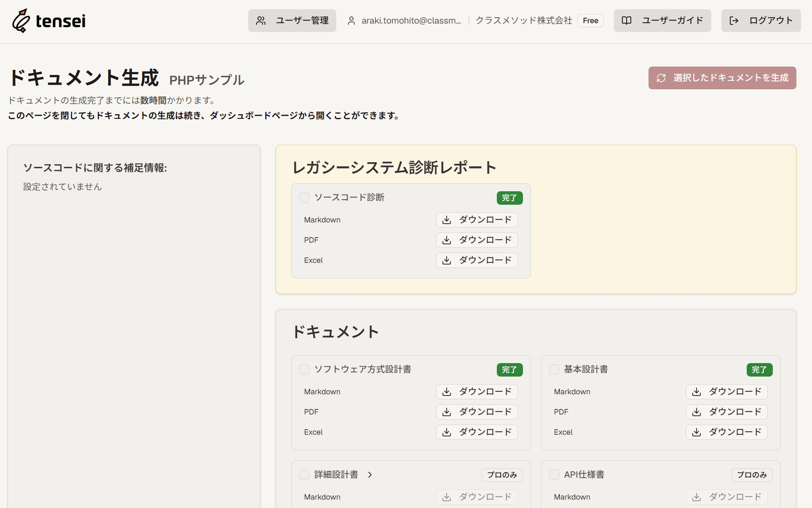Click the tensei logo icon
812x508 pixels.
pyautogui.click(x=21, y=20)
